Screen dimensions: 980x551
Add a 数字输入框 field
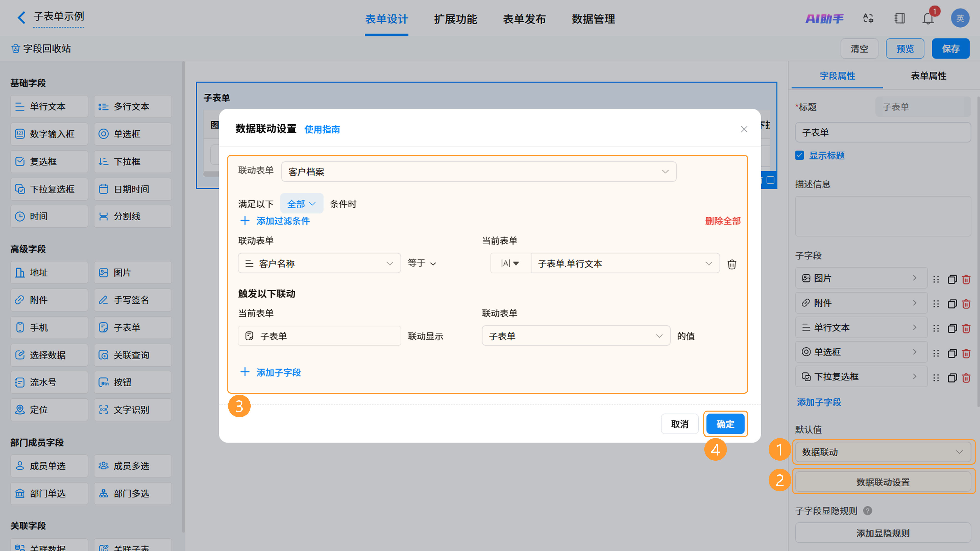[x=49, y=134]
